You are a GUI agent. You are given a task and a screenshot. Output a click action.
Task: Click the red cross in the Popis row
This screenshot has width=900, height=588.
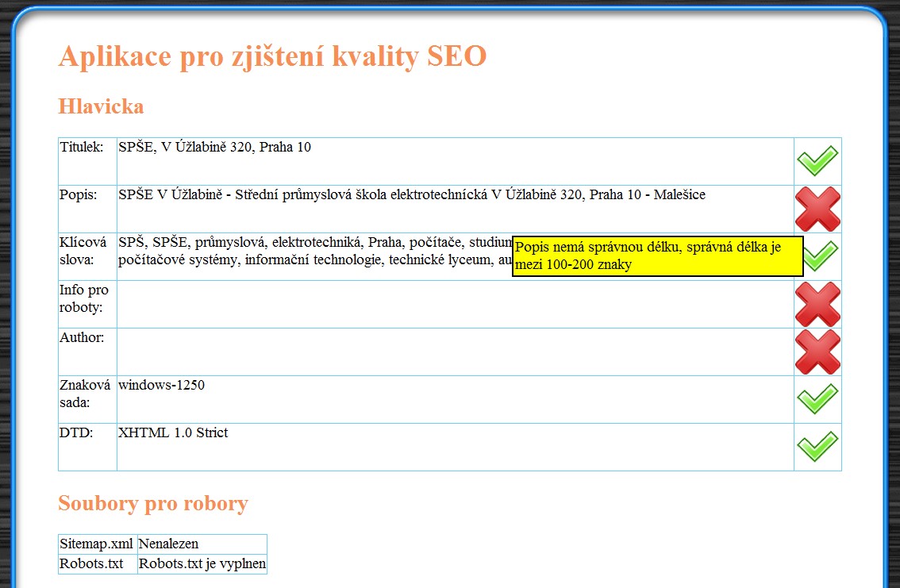coord(817,209)
